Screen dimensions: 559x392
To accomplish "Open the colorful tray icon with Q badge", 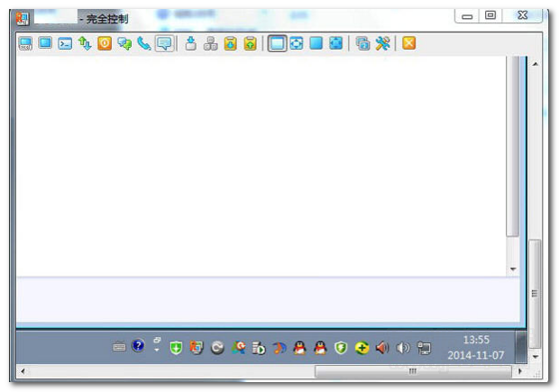I will point(238,348).
